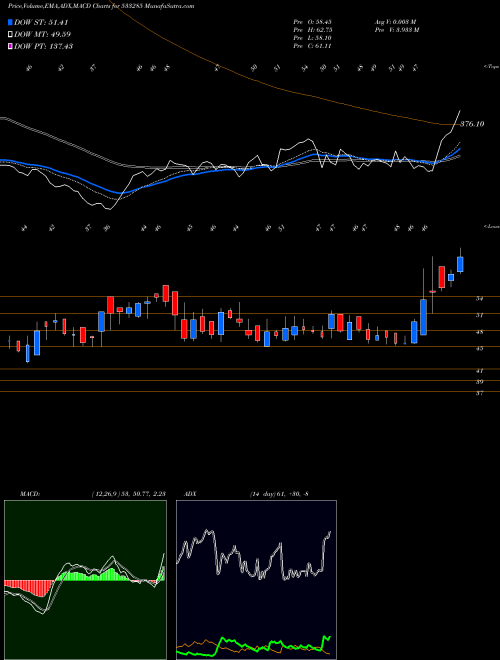
Task: Click the magenta DOW PT legend swatch
Action: 10,46
